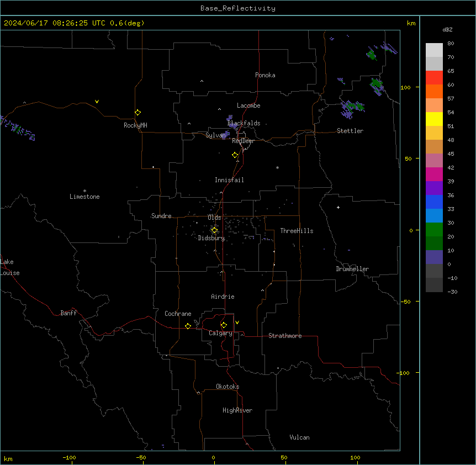Click the yellow V marker east of Calgary
This screenshot has width=476, height=465.
coord(237,323)
